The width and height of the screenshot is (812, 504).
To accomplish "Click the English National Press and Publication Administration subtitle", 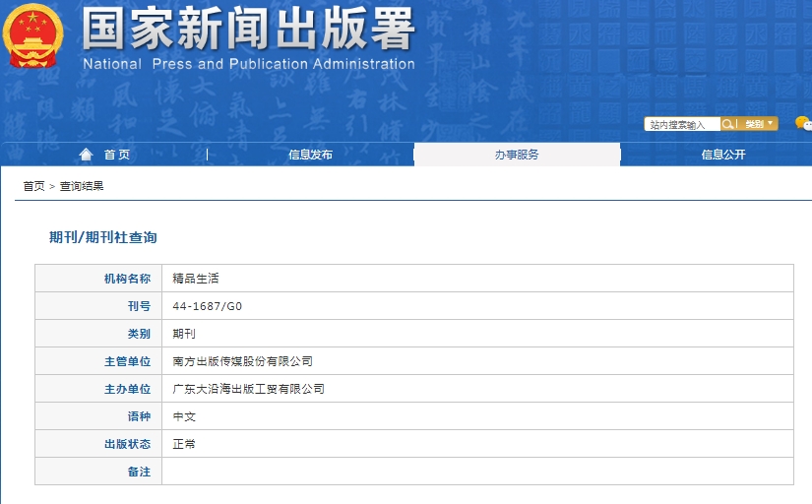I will click(x=248, y=65).
